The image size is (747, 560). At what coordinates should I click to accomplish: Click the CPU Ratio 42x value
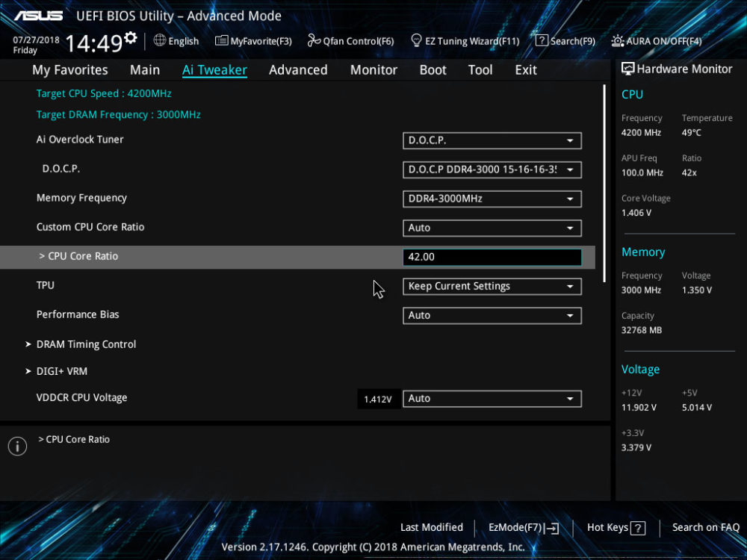[689, 173]
